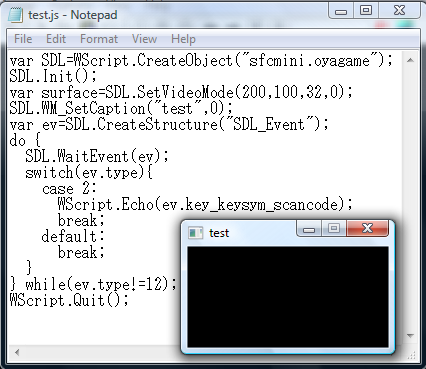
Task: Click the 'do {' line
Action: click(x=25, y=140)
